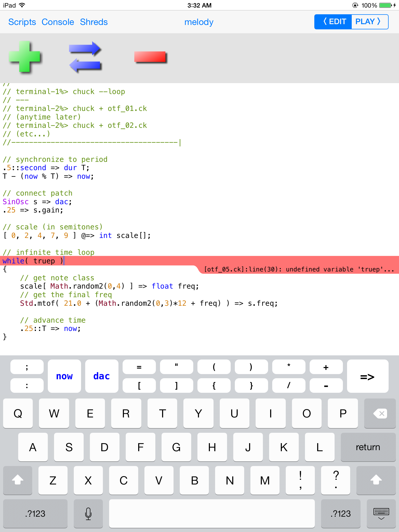Viewport: 399px width, 532px height.
Task: Tap the green plus add shred icon
Action: tap(25, 57)
